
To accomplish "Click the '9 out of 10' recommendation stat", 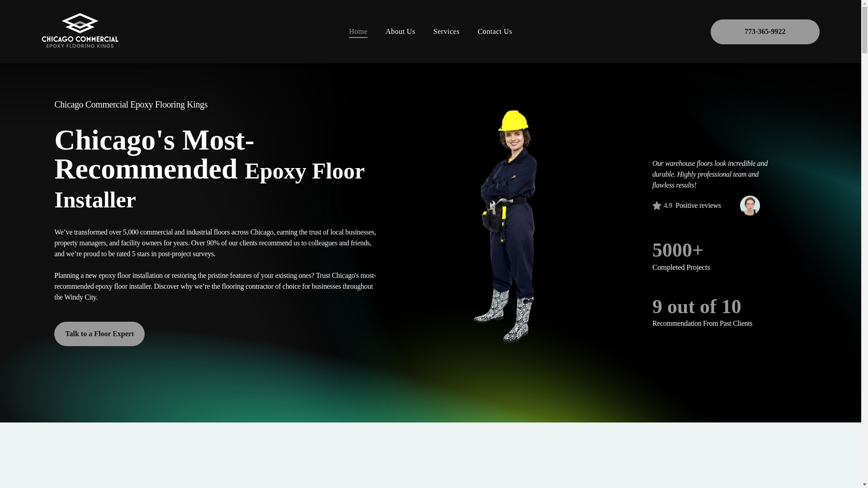I will [x=697, y=307].
